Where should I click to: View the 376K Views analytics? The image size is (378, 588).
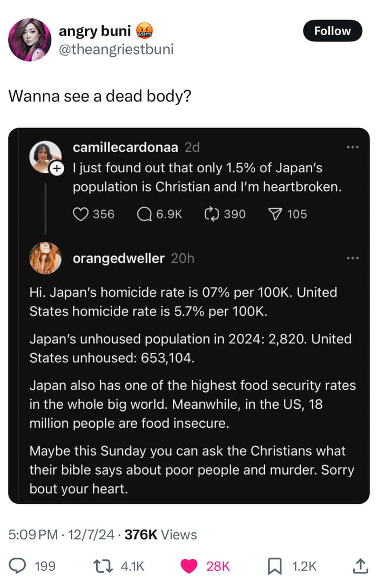click(x=160, y=535)
